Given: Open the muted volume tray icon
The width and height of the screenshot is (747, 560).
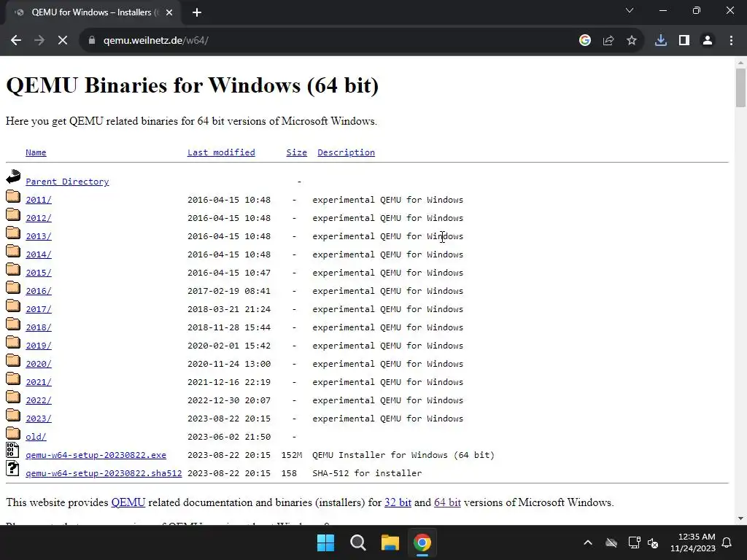Looking at the screenshot, I should tap(653, 542).
